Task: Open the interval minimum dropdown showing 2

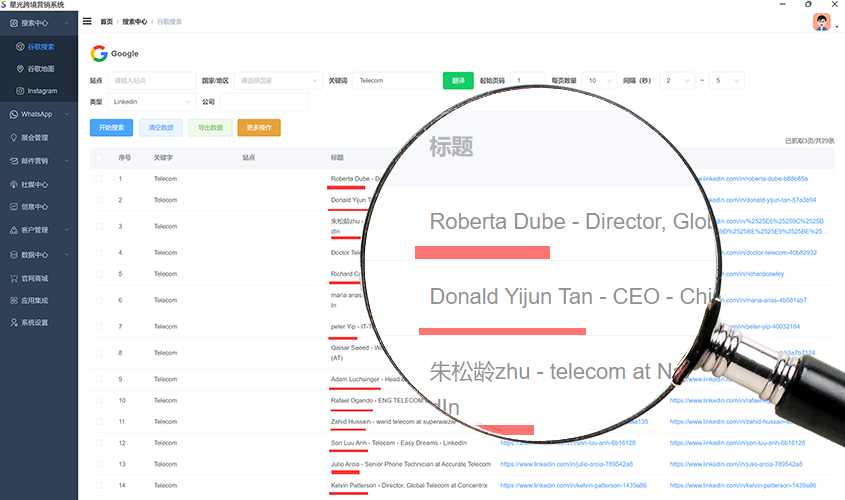Action: point(677,81)
